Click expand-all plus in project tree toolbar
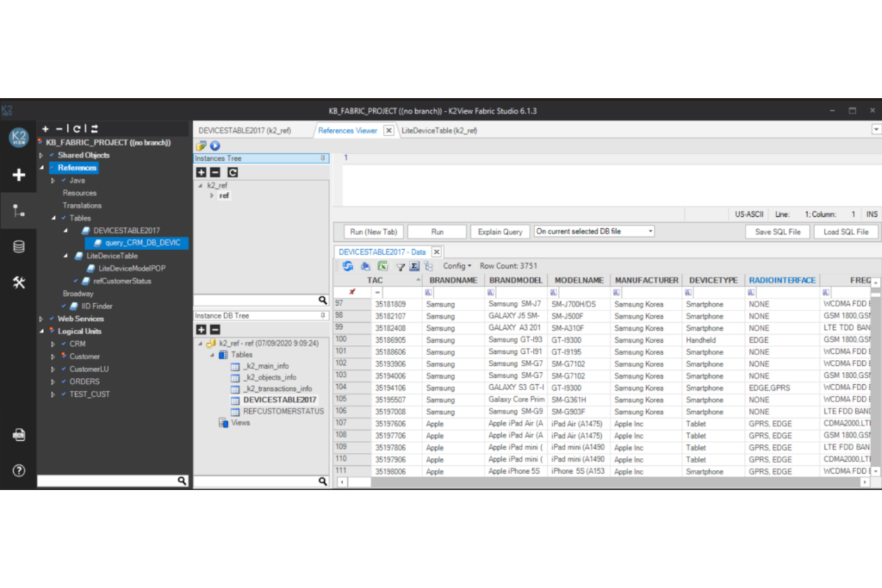The width and height of the screenshot is (882, 588). click(45, 129)
